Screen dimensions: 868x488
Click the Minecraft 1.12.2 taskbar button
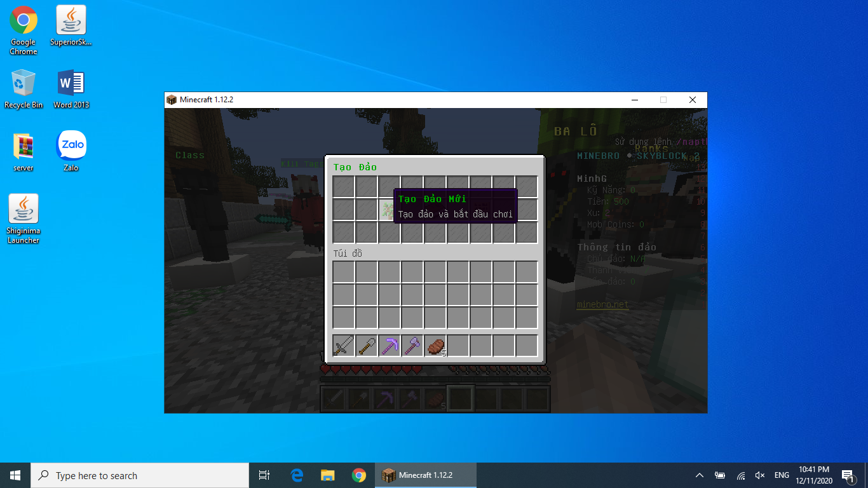pyautogui.click(x=426, y=475)
